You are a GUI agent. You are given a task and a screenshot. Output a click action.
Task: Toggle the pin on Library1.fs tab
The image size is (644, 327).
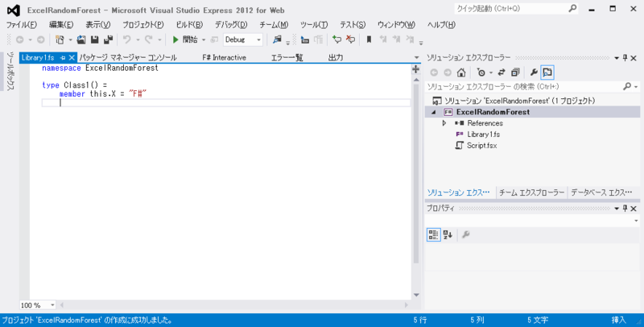point(63,58)
